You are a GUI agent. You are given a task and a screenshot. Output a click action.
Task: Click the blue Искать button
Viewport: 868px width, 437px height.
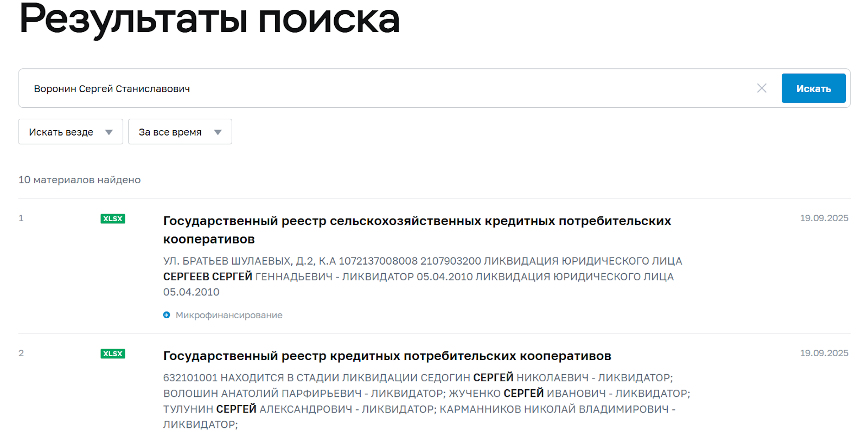click(x=813, y=88)
